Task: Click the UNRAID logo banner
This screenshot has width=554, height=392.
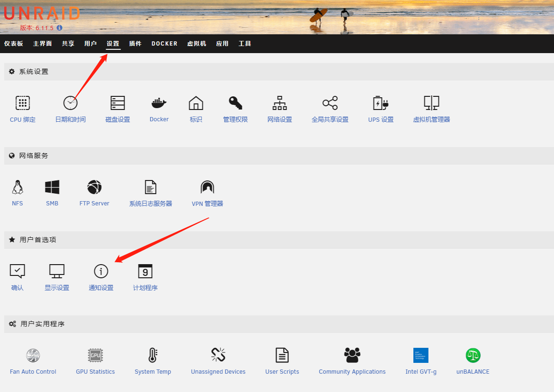Action: point(41,13)
